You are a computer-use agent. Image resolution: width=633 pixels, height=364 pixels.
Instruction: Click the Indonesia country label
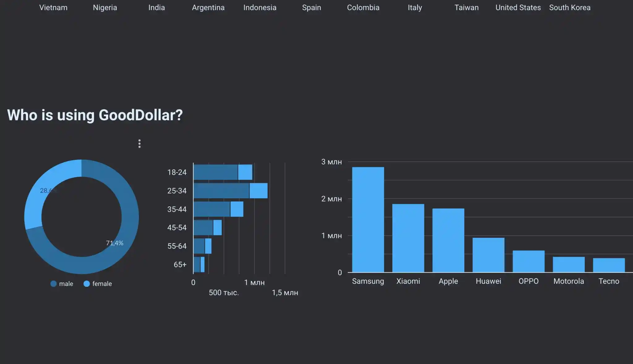[x=260, y=7]
